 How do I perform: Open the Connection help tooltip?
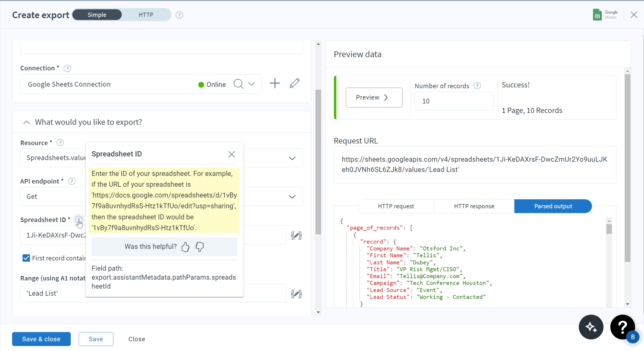point(67,68)
